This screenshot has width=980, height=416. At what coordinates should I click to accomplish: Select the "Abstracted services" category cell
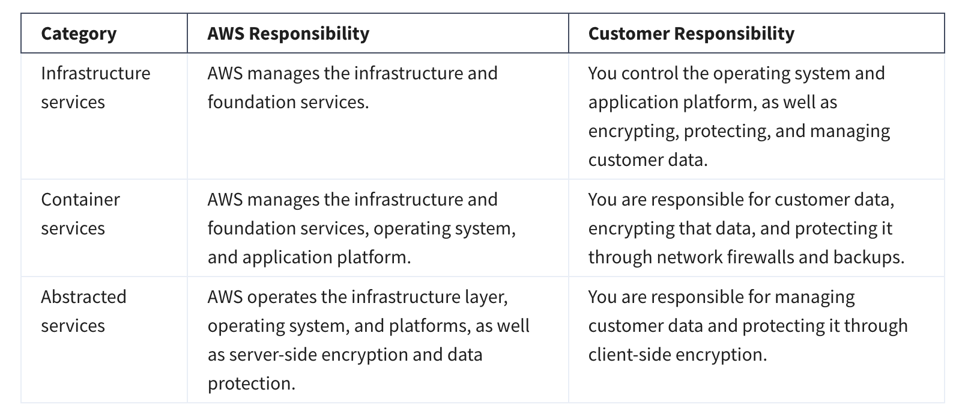[x=83, y=311]
